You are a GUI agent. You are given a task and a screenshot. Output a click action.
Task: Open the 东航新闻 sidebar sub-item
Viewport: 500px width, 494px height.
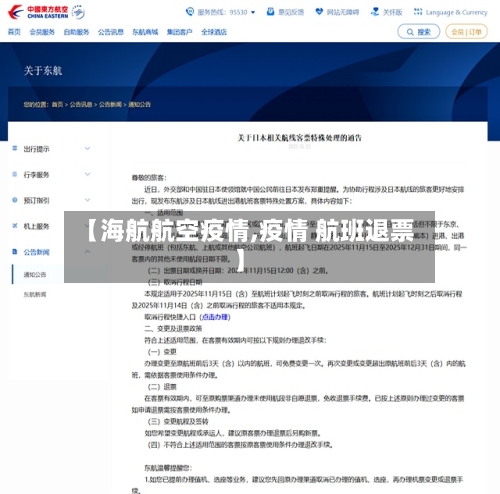35,294
